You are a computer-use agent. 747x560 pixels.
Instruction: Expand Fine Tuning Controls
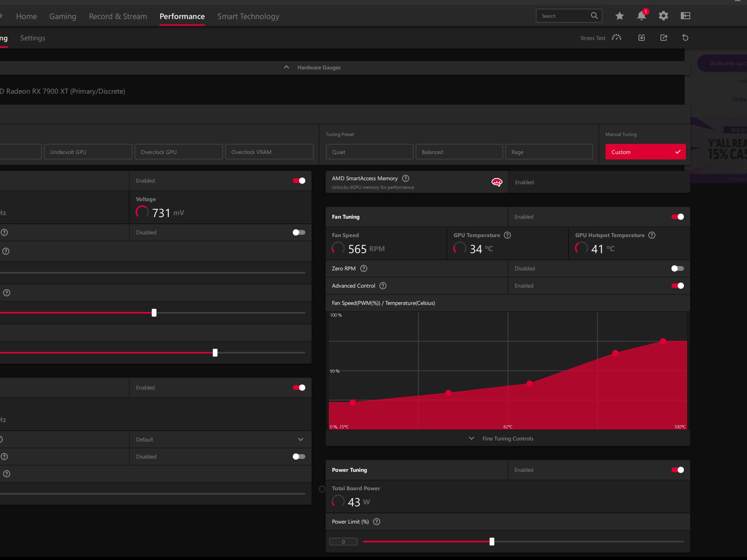coord(507,439)
